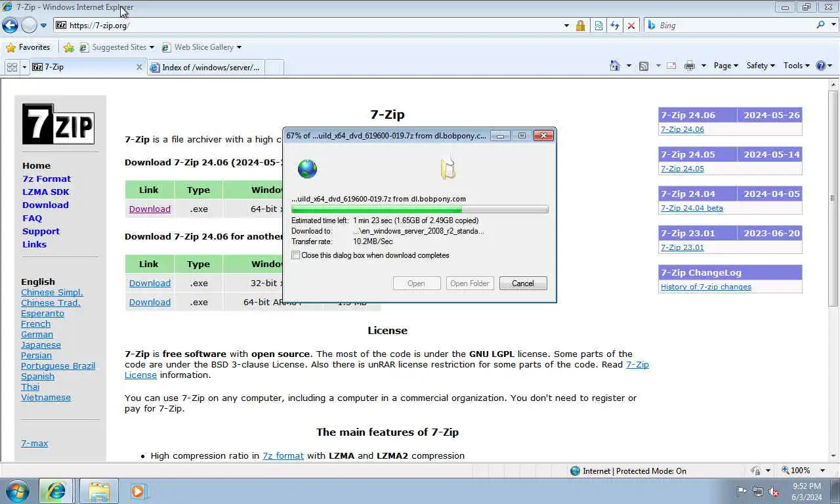Switch to the 7-Zip tab

[83, 67]
